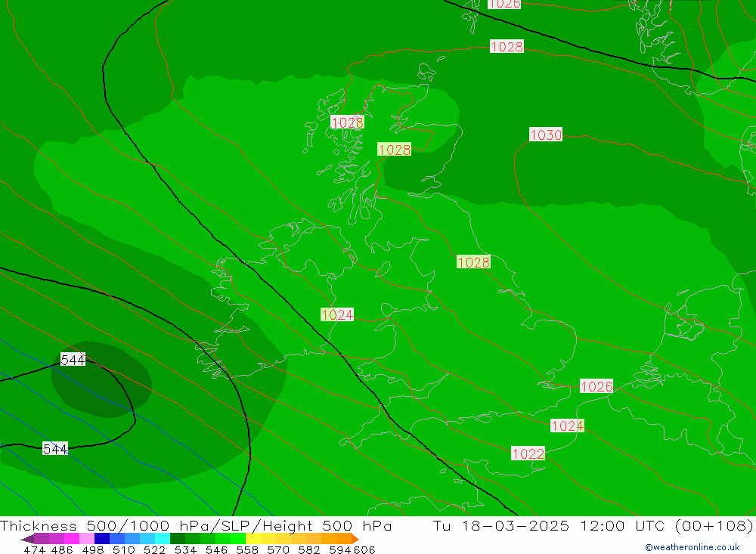Click the orange right arrow end of legend
756x554 pixels.
tap(355, 539)
